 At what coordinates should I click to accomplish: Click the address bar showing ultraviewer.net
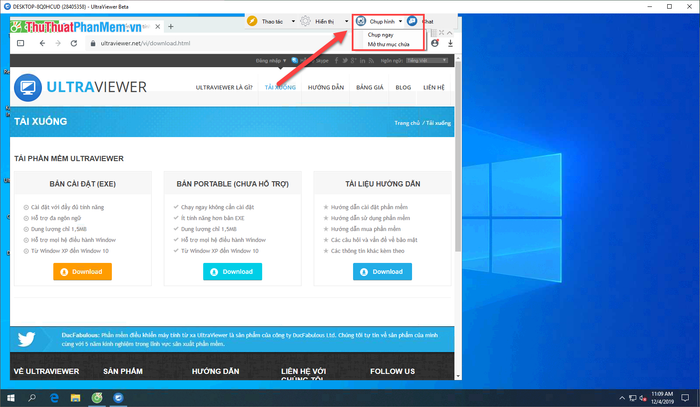tap(255, 43)
